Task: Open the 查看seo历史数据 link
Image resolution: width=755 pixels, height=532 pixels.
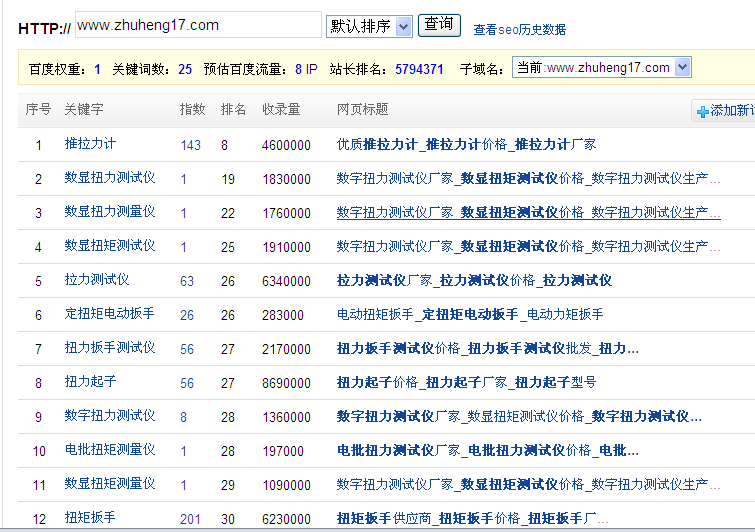Action: [519, 30]
